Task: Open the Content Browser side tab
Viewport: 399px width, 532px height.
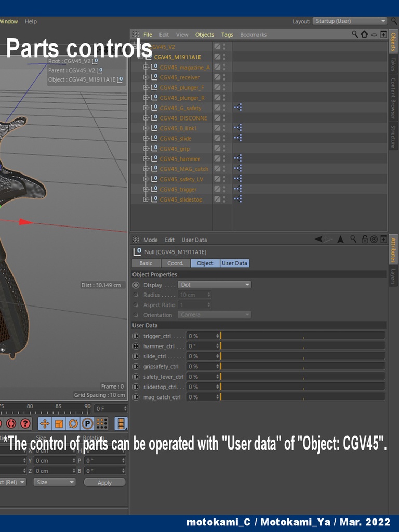Action: pos(393,98)
